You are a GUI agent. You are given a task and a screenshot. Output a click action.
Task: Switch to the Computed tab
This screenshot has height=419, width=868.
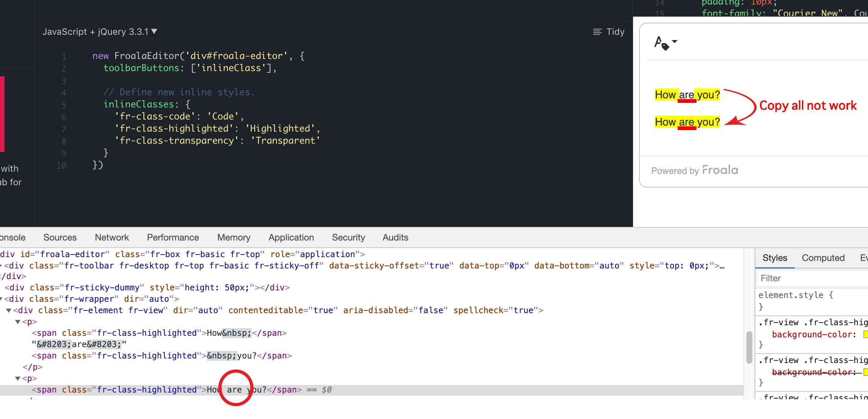[x=823, y=258]
